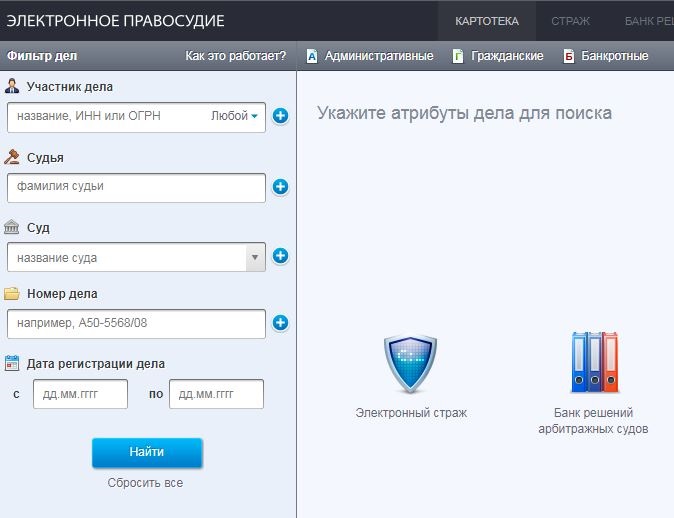Open Банк решений арбитражных судов folders icon
The width and height of the screenshot is (674, 518).
594,364
